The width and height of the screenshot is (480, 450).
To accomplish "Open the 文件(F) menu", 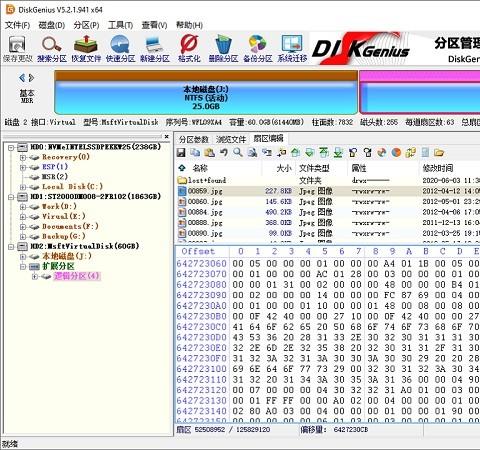I will [x=17, y=25].
